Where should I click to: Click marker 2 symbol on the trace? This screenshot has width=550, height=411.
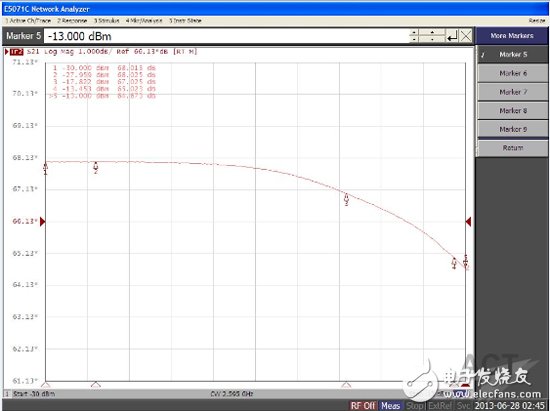pos(96,168)
